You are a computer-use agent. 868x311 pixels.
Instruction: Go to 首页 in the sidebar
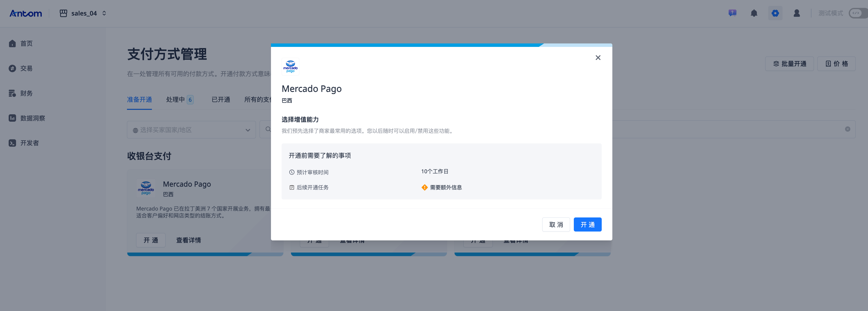(x=27, y=43)
